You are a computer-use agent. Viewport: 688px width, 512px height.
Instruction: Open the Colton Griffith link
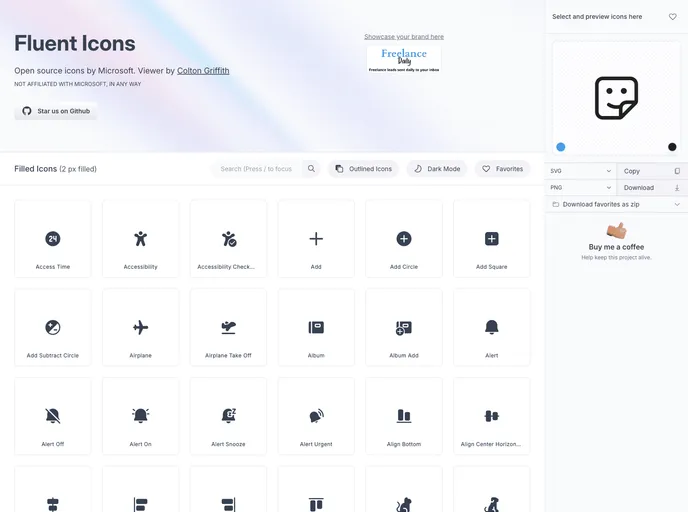click(x=203, y=71)
